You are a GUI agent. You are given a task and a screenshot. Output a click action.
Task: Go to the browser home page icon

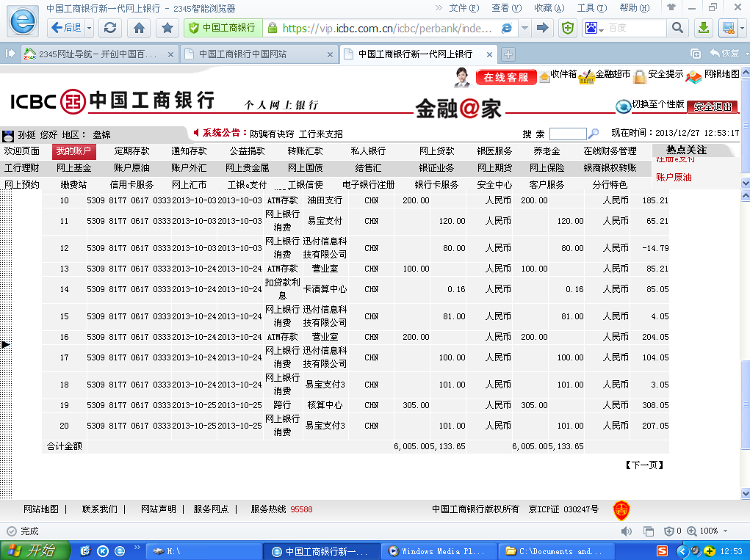coord(139,28)
